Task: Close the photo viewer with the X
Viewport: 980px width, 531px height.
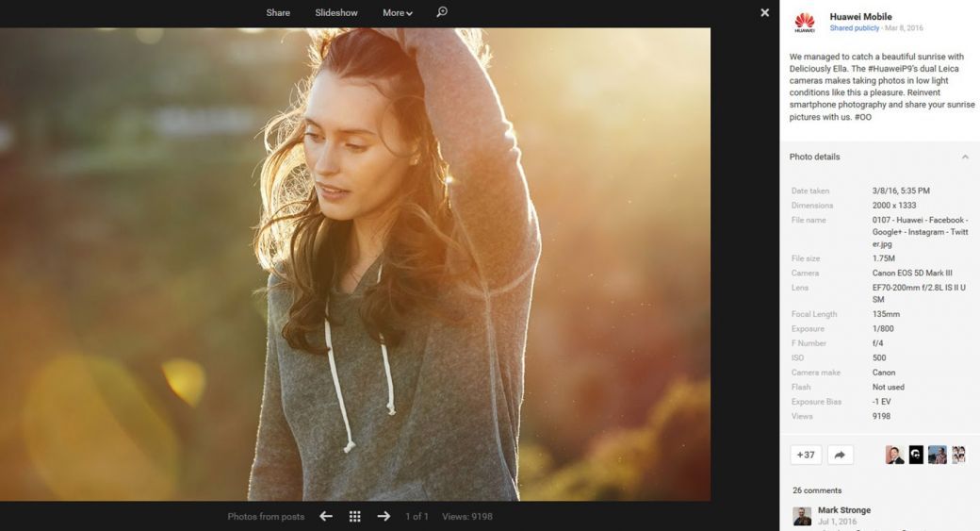Action: tap(764, 12)
